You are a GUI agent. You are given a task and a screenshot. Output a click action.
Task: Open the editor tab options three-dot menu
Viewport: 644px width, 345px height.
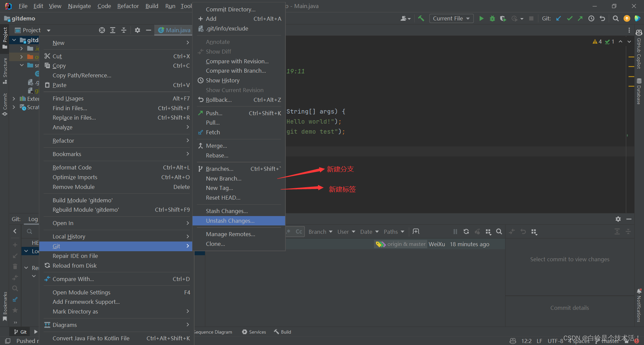point(629,30)
